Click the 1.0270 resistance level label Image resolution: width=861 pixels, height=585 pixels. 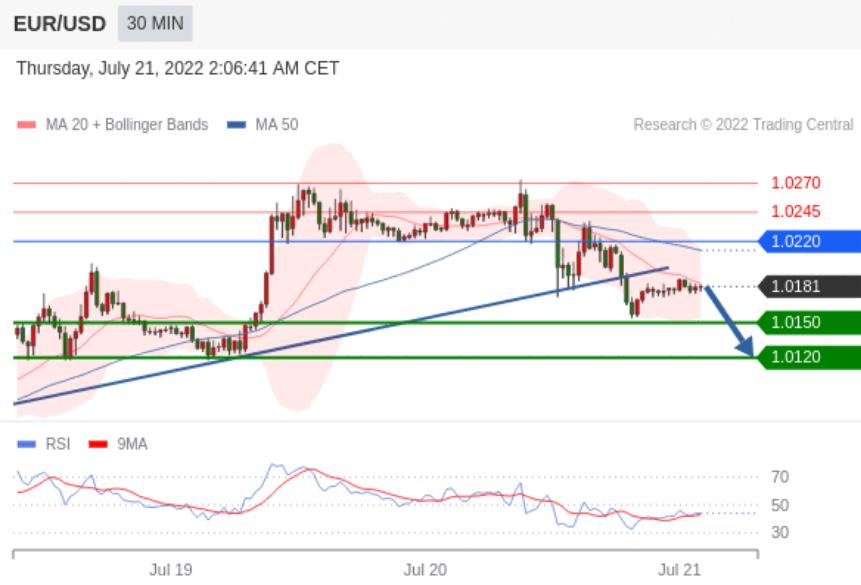pyautogui.click(x=796, y=183)
